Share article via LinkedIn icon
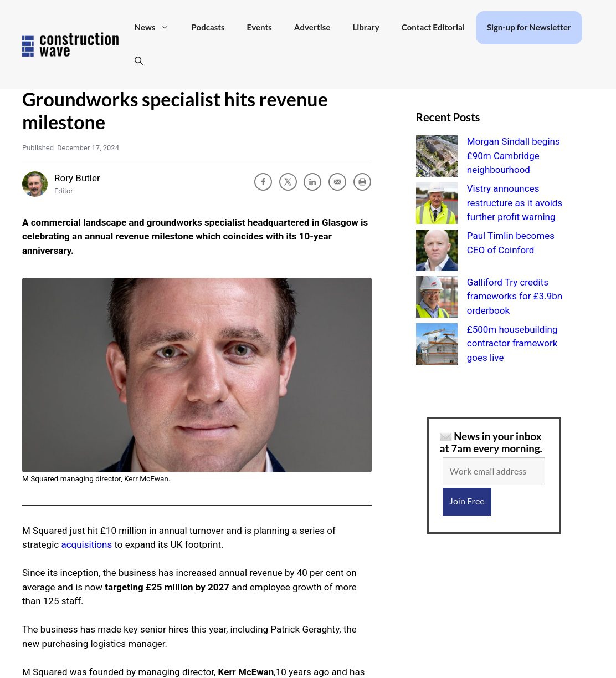Screen dimensions: 616x678 click(x=312, y=182)
